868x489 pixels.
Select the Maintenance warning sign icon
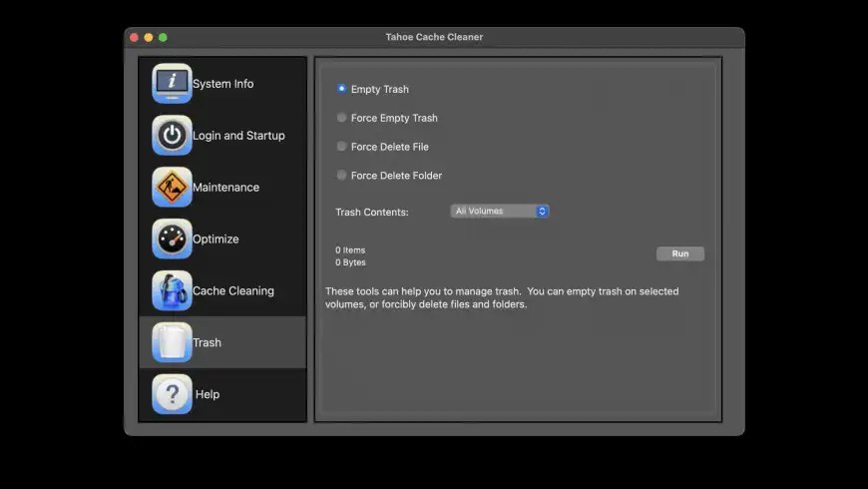[172, 187]
